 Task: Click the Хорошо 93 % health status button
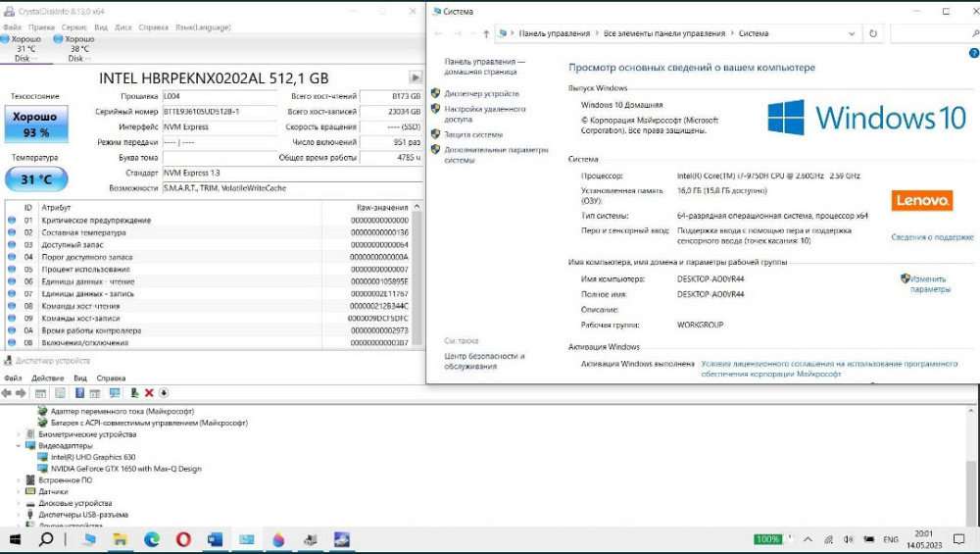coord(36,124)
